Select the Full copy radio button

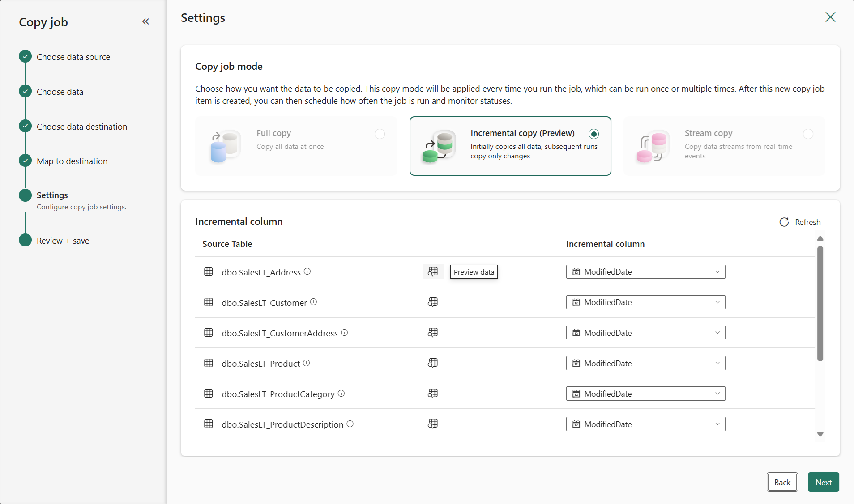point(380,134)
